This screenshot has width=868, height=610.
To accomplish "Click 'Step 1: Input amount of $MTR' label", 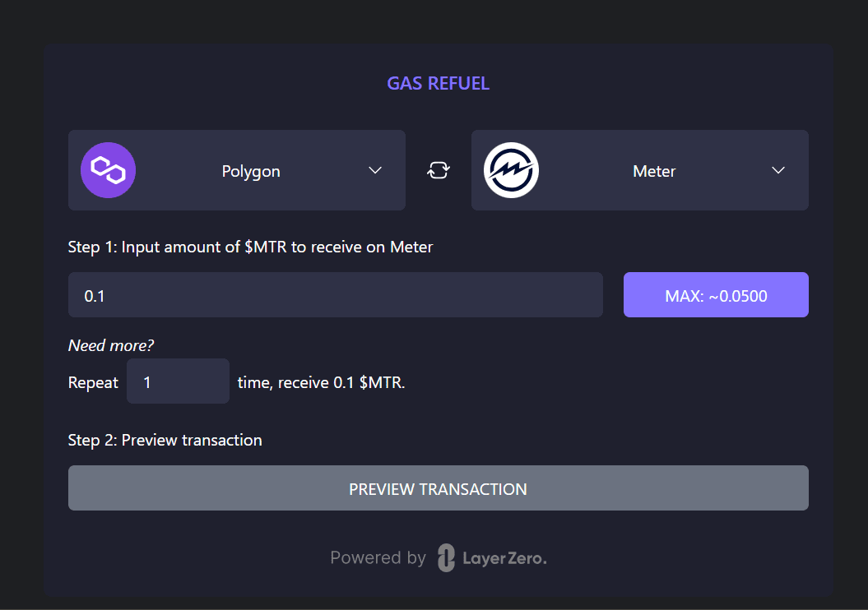I will 250,247.
